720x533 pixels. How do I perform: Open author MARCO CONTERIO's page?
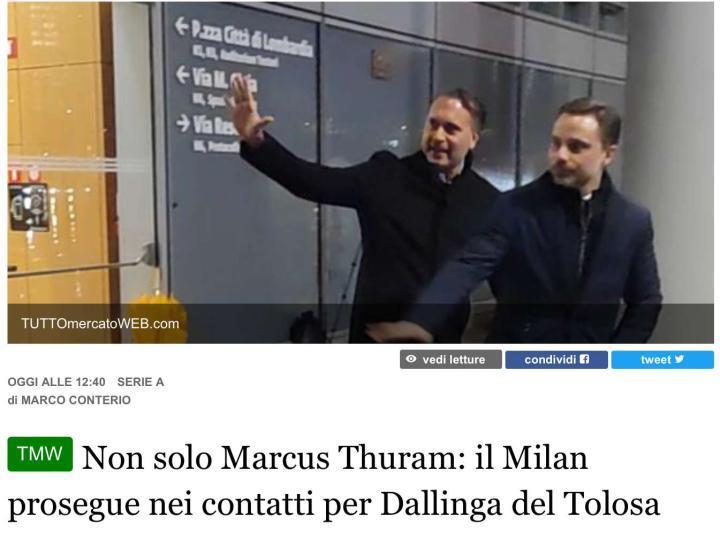pos(76,400)
